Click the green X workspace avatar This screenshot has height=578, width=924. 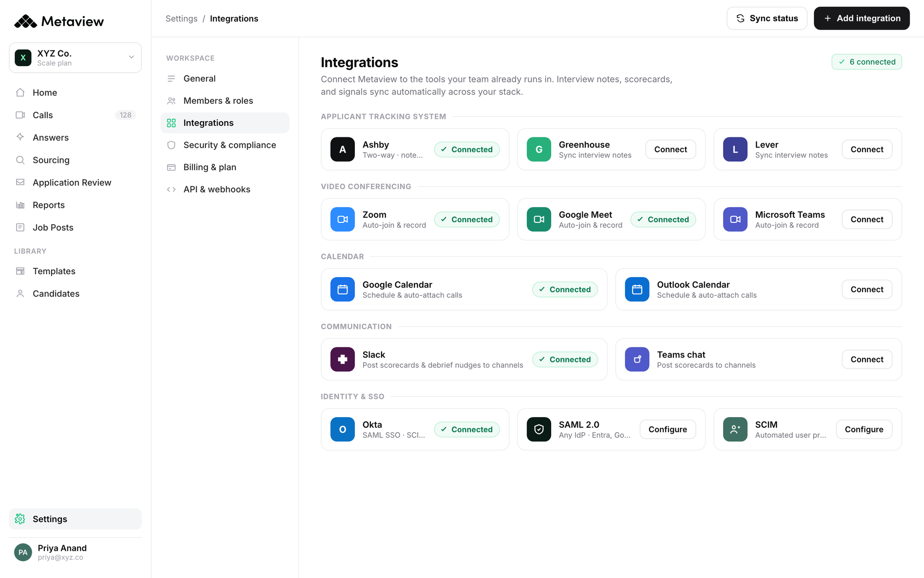click(x=23, y=58)
